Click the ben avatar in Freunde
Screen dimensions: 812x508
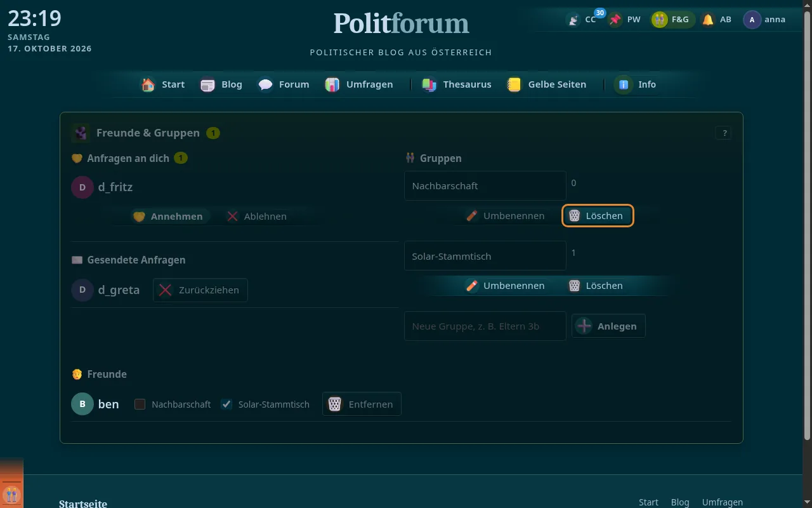click(82, 404)
